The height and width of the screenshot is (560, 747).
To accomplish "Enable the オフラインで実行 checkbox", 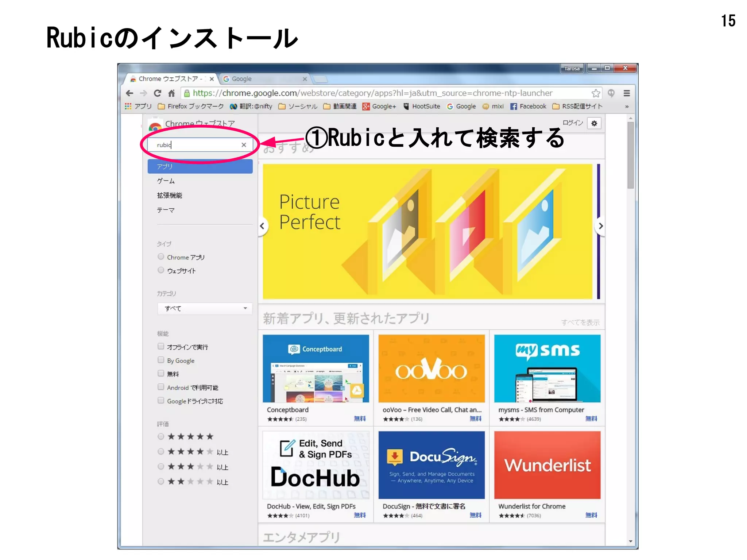I will 161,346.
